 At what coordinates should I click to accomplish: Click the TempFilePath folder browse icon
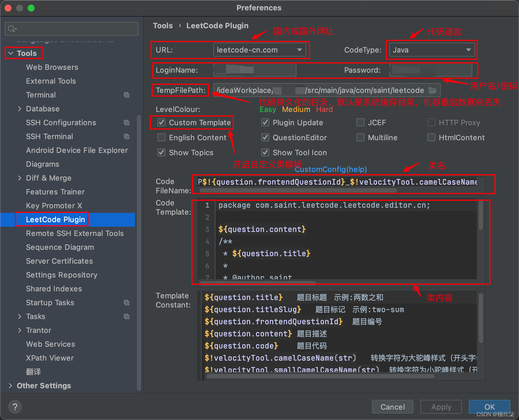coord(433,90)
